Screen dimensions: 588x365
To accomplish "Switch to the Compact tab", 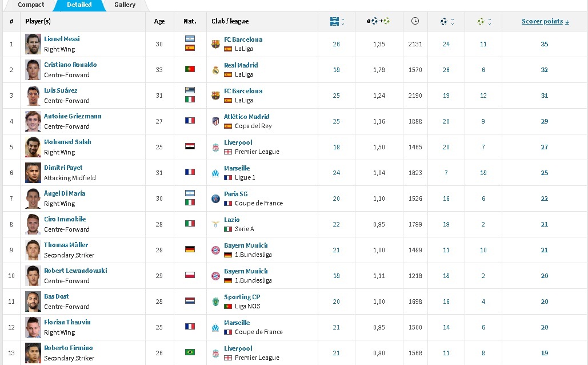I will pos(31,5).
